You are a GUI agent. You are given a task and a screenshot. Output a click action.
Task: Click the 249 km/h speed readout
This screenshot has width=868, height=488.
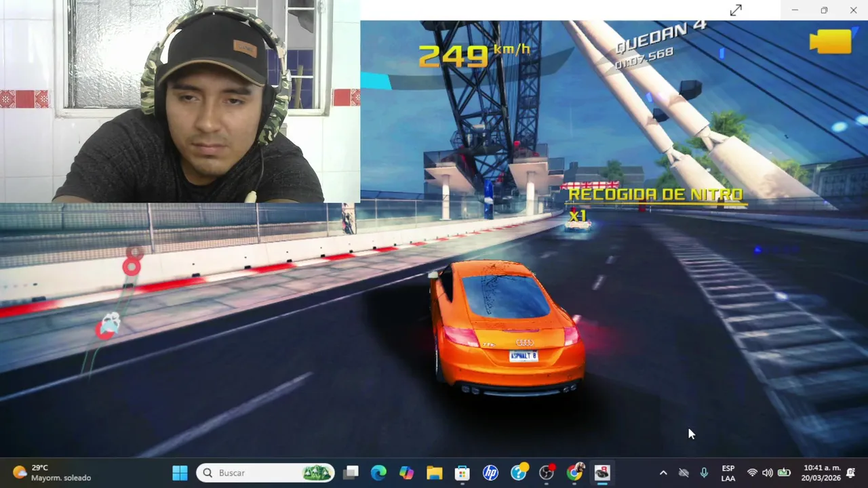pyautogui.click(x=473, y=55)
